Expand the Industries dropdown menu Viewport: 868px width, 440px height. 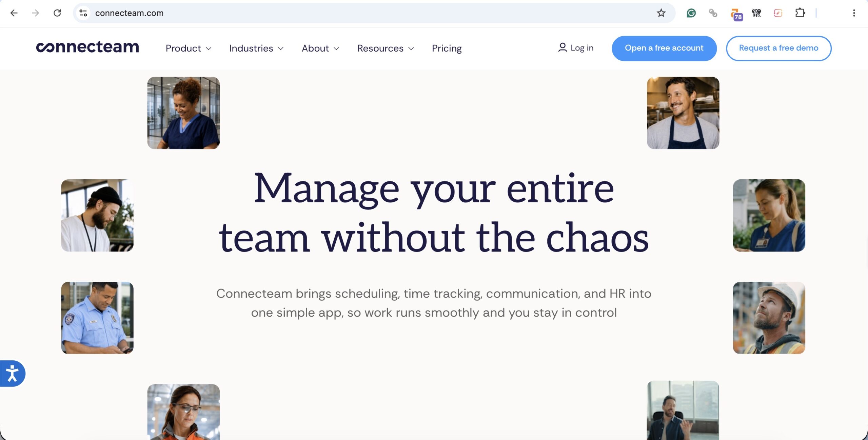(256, 48)
